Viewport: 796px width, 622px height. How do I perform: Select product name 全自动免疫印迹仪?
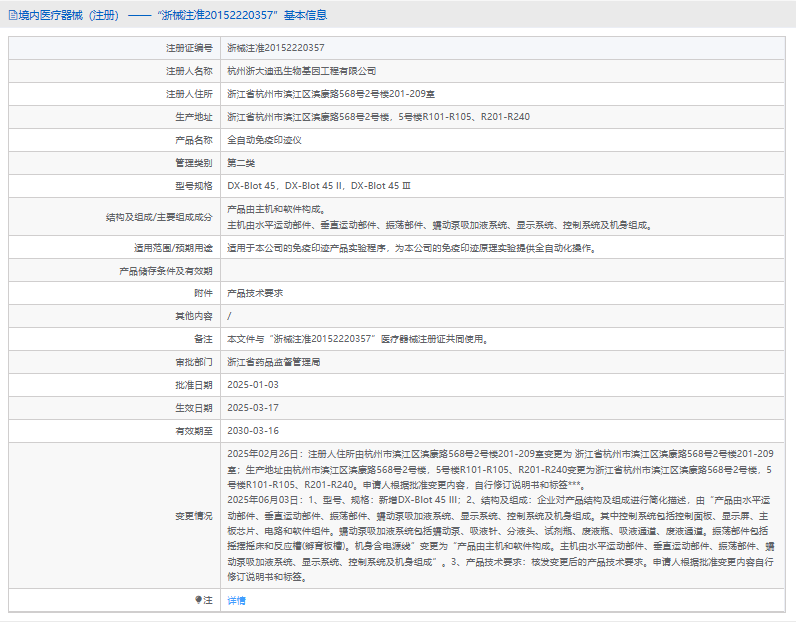pyautogui.click(x=264, y=140)
